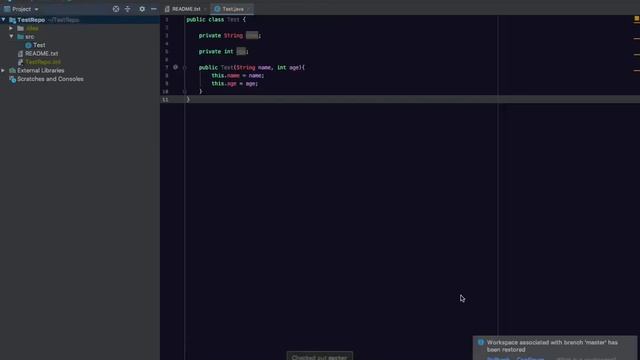The image size is (640, 360).
Task: Select Scratches and Consoles
Action: [50, 79]
